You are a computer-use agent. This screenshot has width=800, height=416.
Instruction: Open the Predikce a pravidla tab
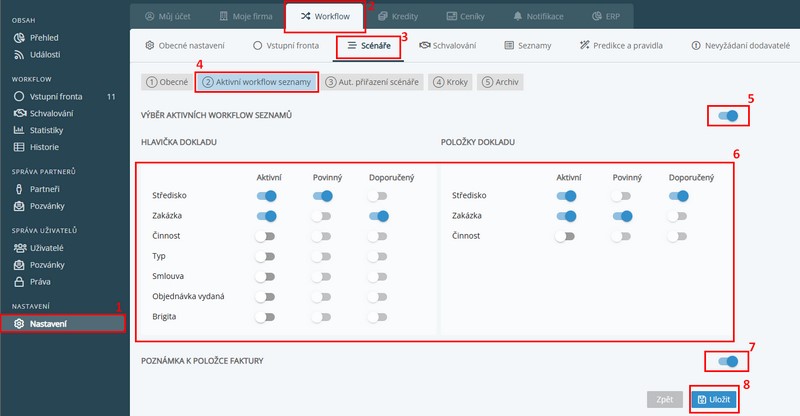pyautogui.click(x=620, y=45)
